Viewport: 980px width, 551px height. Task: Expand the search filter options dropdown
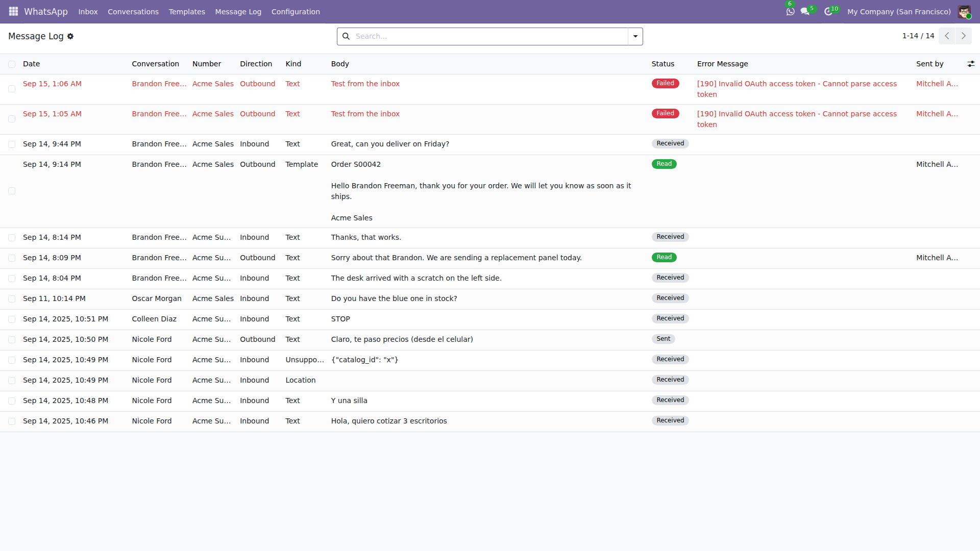(635, 36)
